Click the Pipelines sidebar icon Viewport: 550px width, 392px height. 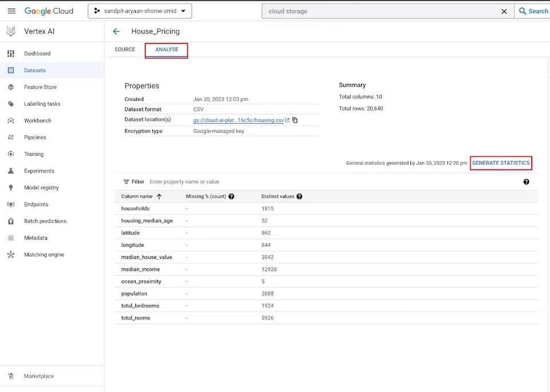coord(11,137)
